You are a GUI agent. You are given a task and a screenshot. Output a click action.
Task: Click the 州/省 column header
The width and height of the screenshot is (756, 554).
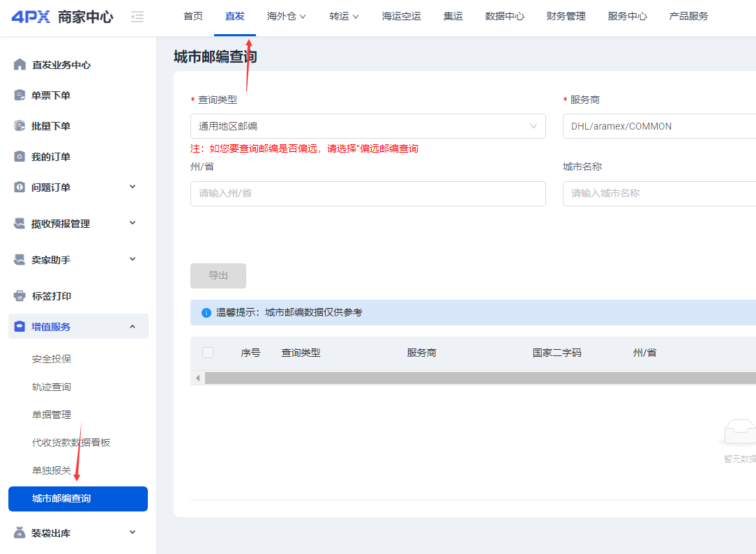(x=644, y=353)
